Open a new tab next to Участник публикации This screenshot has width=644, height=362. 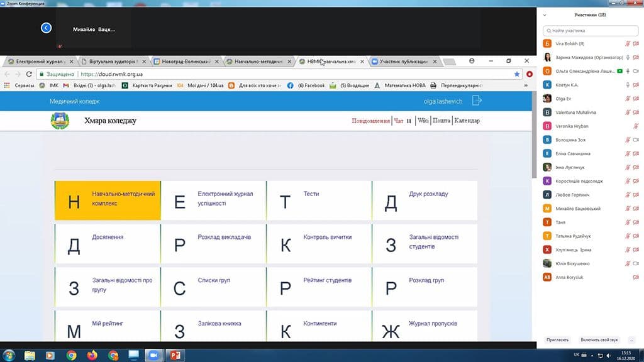click(450, 62)
